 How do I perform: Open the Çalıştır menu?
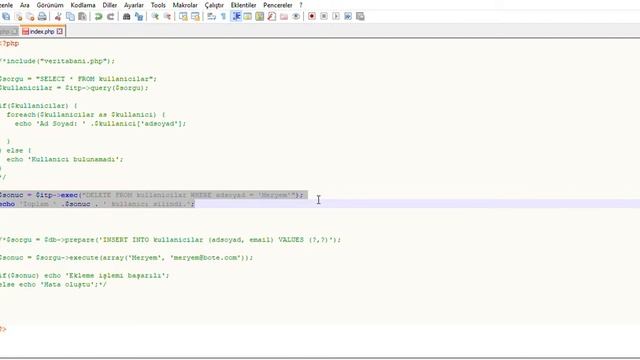214,5
